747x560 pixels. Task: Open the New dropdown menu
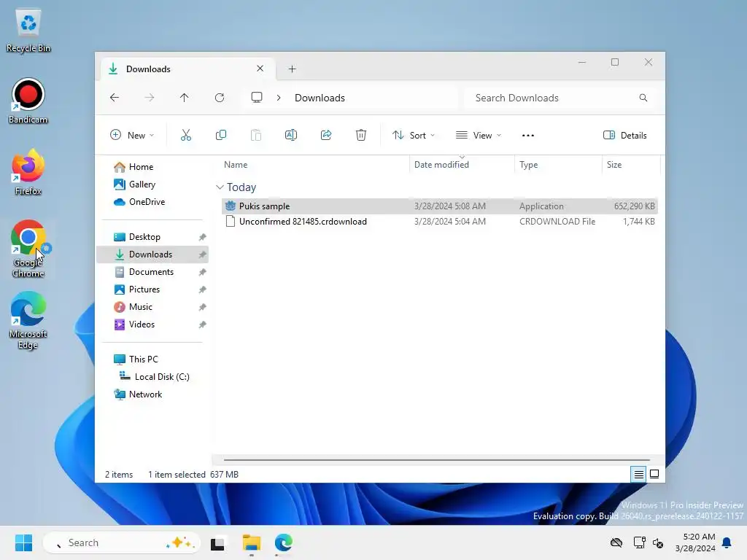(132, 135)
